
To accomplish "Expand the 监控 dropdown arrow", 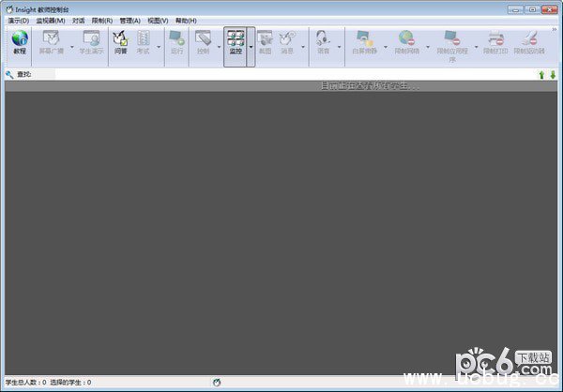I will click(x=251, y=45).
